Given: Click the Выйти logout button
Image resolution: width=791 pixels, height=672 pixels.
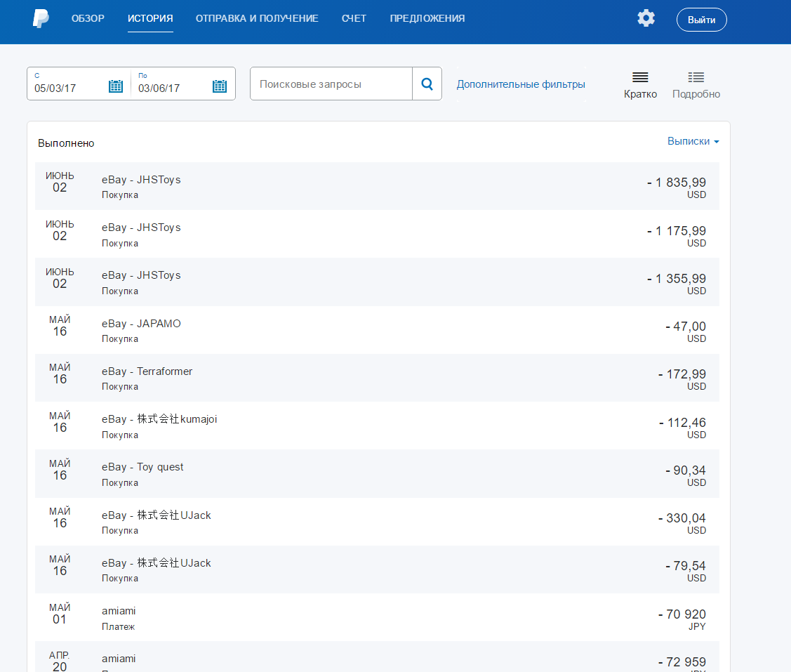Looking at the screenshot, I should pos(701,20).
